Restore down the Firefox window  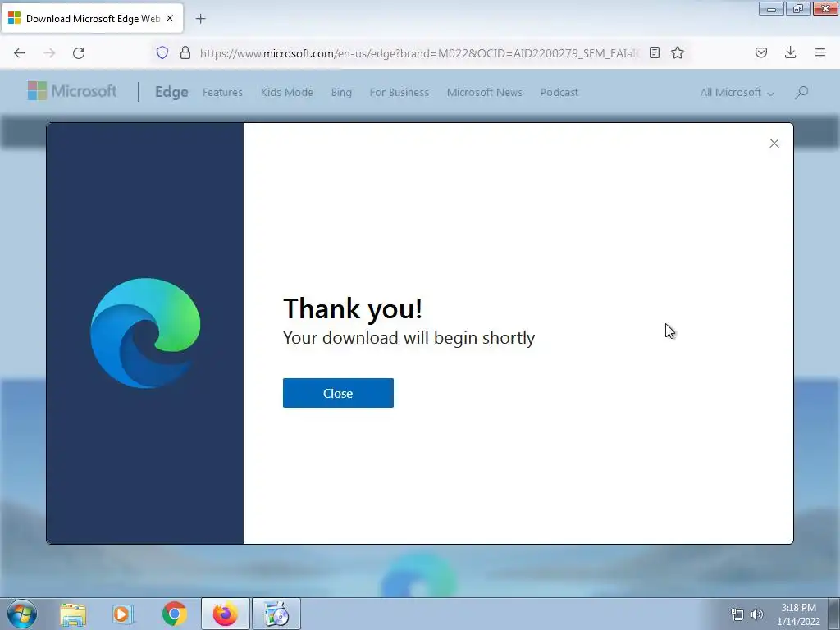(x=798, y=9)
